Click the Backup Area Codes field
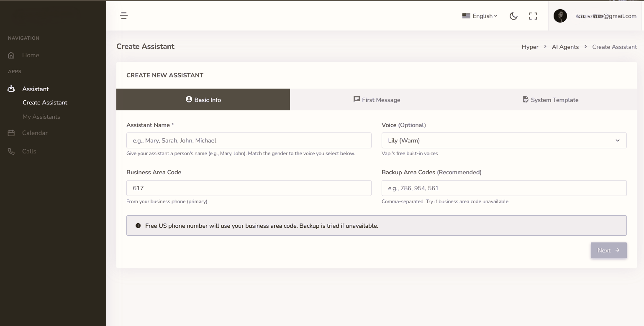This screenshot has height=326, width=644. (504, 188)
